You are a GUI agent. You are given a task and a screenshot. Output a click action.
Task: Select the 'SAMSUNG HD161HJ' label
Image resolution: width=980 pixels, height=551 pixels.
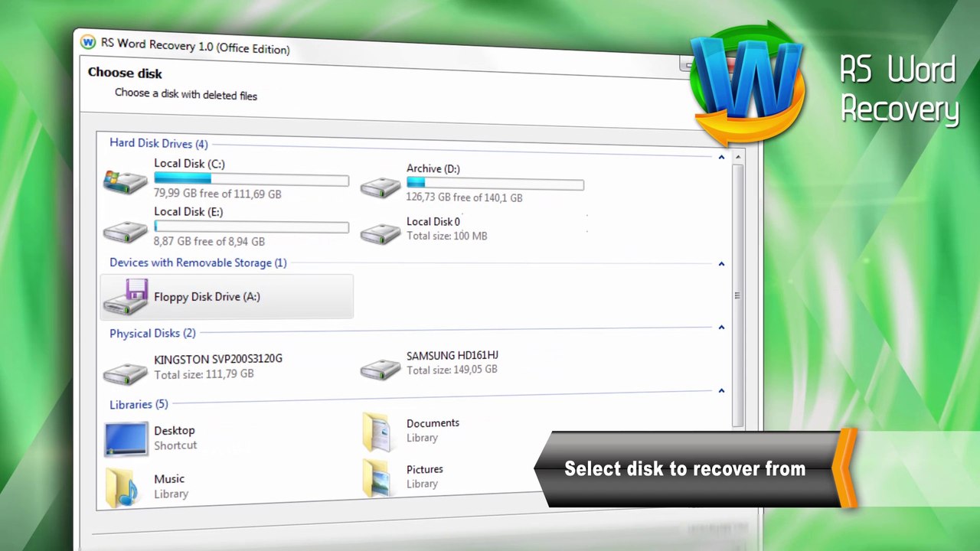(452, 356)
